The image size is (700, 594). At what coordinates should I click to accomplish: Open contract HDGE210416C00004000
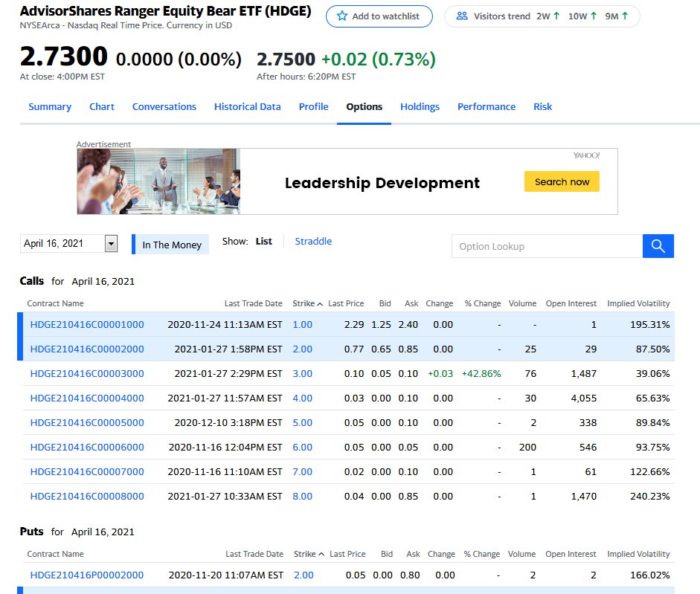pyautogui.click(x=87, y=398)
